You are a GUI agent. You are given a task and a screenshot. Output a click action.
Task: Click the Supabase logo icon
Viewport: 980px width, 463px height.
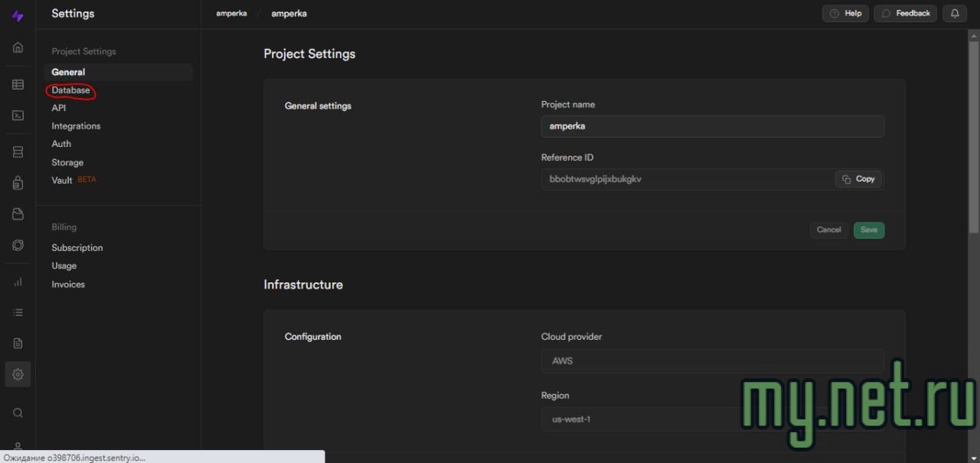coord(18,15)
